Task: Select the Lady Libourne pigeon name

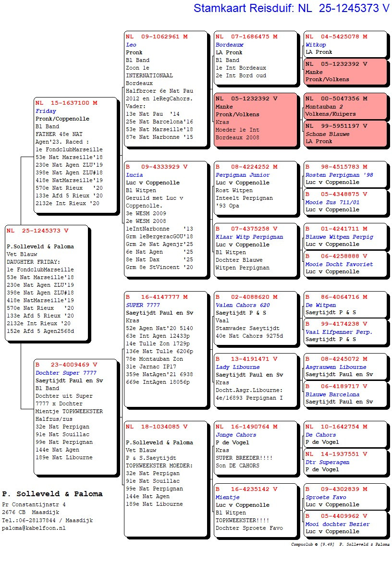Action: pyautogui.click(x=237, y=367)
